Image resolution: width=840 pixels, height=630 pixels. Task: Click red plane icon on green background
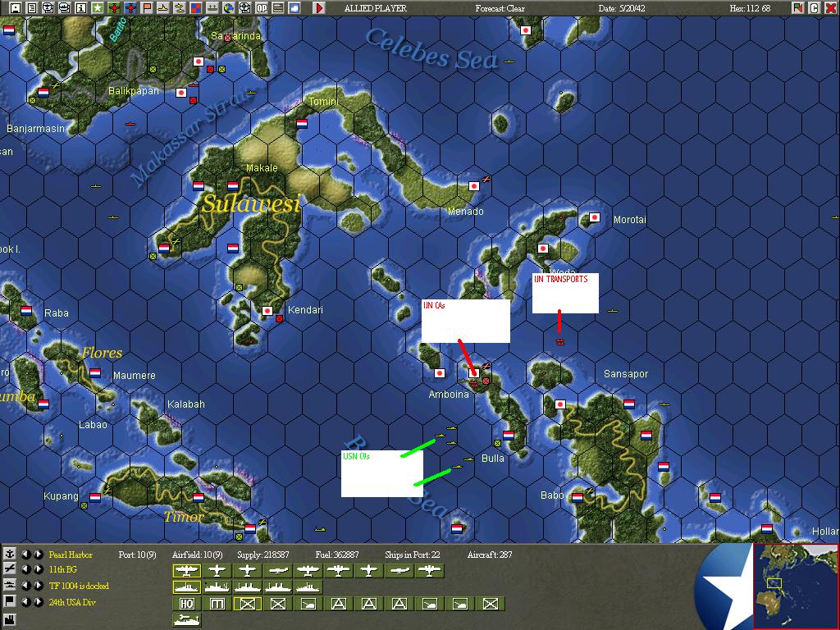tap(113, 8)
